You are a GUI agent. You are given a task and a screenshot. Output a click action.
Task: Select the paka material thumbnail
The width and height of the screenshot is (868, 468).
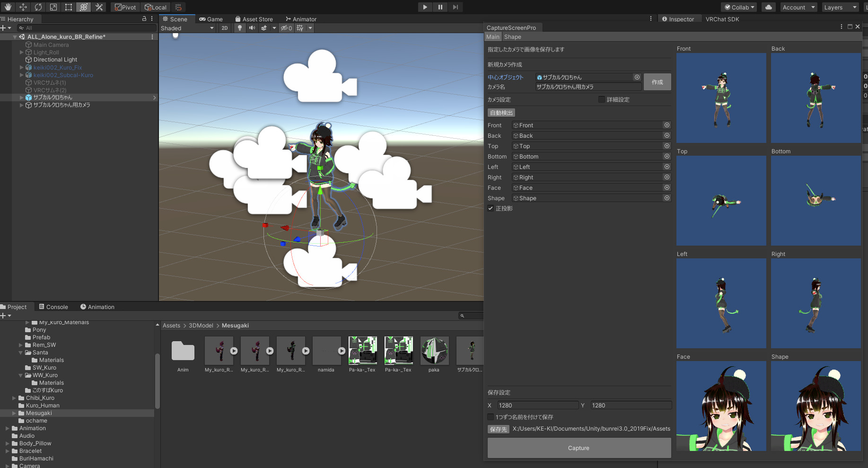pos(434,351)
